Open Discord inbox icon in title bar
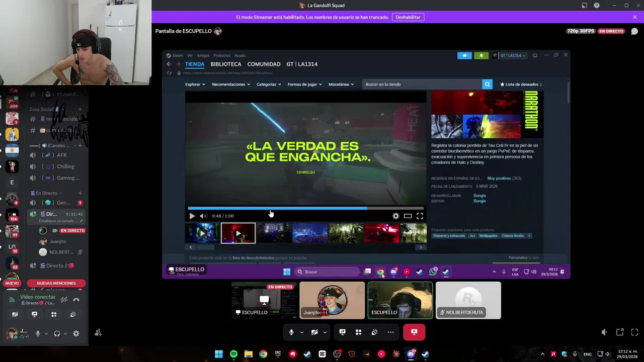The height and width of the screenshot is (362, 644). (585, 6)
